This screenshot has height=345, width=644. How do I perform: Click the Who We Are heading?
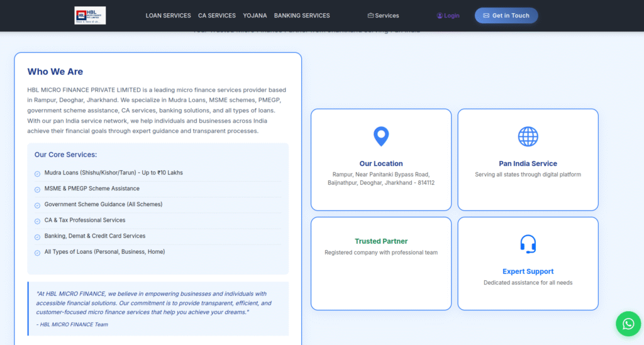[x=55, y=72]
